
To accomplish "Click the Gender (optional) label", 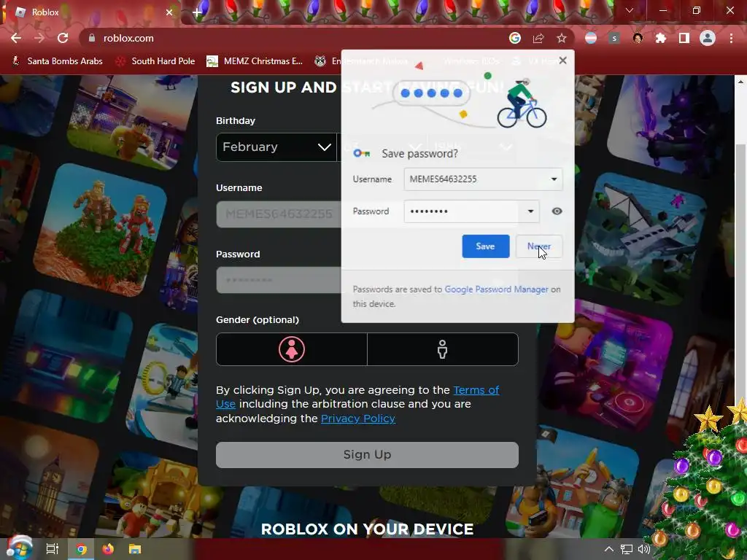I will 258,319.
